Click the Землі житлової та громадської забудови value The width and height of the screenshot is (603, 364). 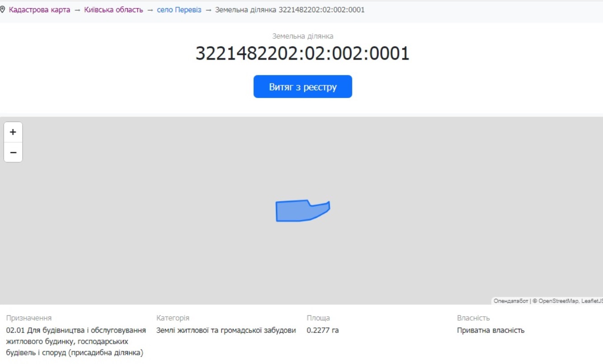[x=226, y=330]
